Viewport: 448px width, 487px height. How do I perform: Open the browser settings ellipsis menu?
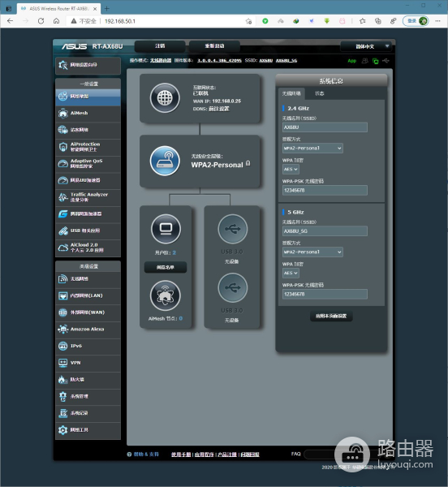tap(437, 21)
